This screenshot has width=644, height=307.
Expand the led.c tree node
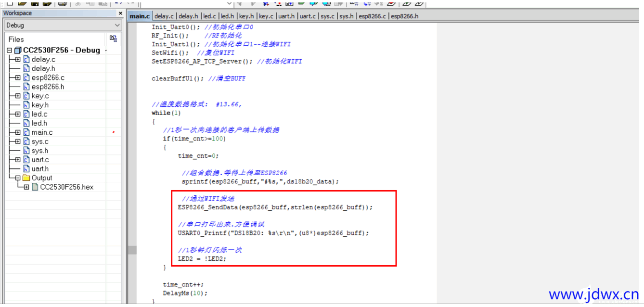point(18,115)
